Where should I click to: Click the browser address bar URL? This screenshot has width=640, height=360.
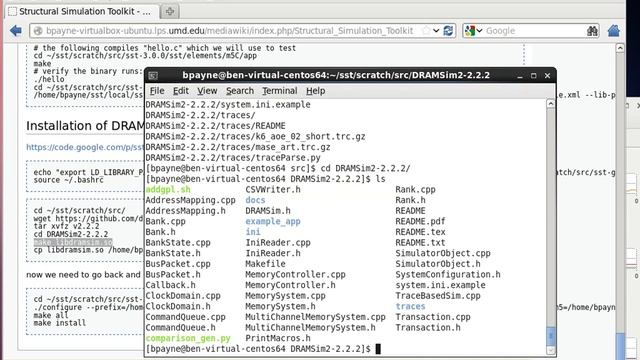coord(229,31)
